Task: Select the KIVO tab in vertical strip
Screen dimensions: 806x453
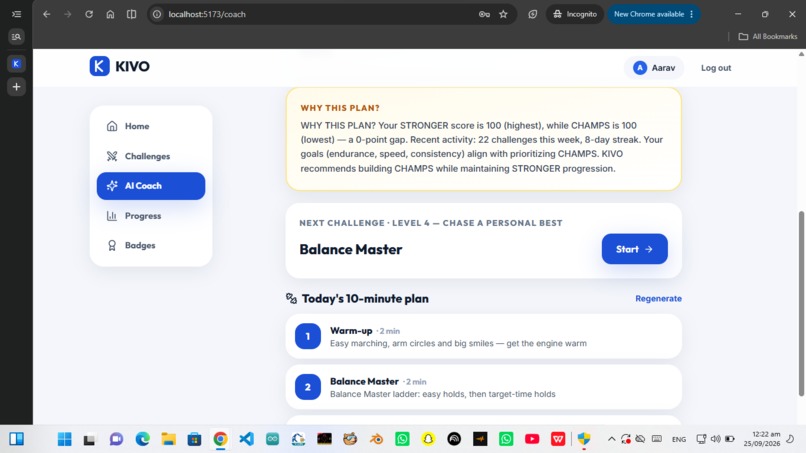Action: point(16,64)
